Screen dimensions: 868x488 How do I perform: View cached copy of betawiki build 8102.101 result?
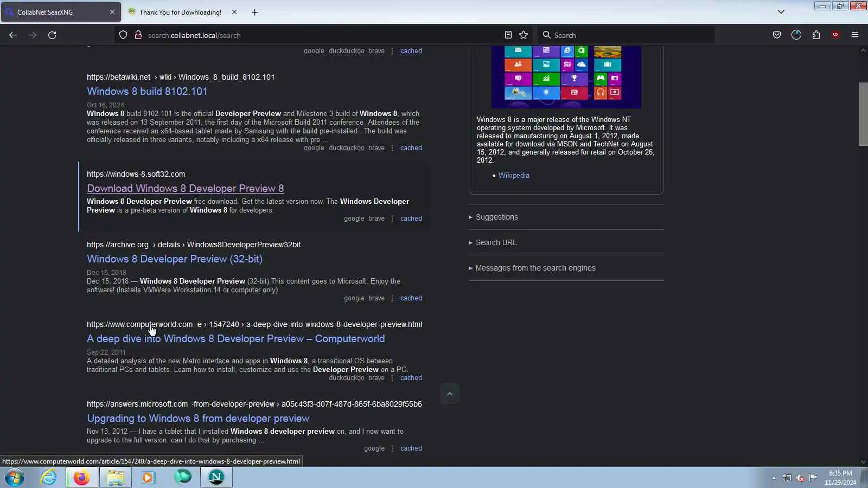click(x=411, y=148)
